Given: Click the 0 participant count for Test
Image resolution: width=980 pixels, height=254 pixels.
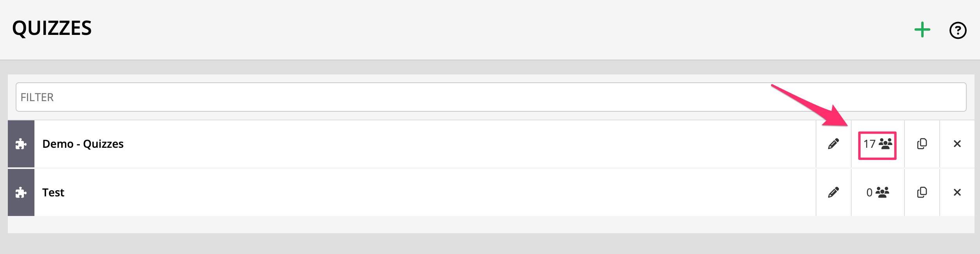Looking at the screenshot, I should point(869,192).
